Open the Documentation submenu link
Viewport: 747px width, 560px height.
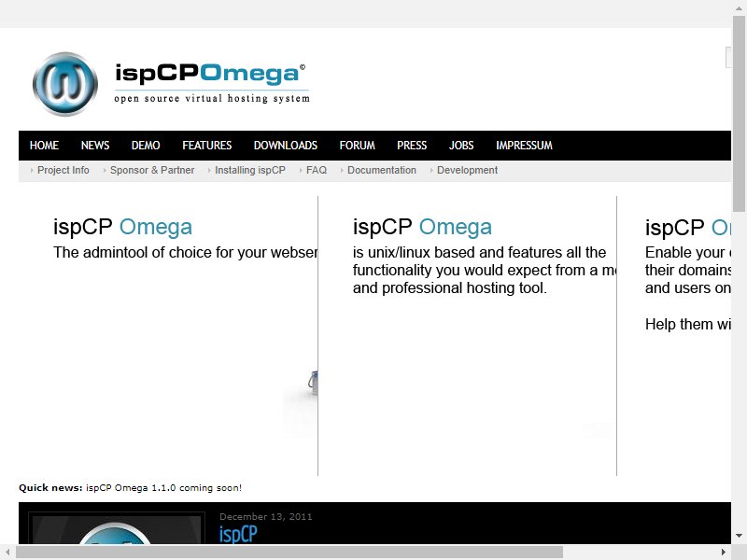[x=382, y=170]
